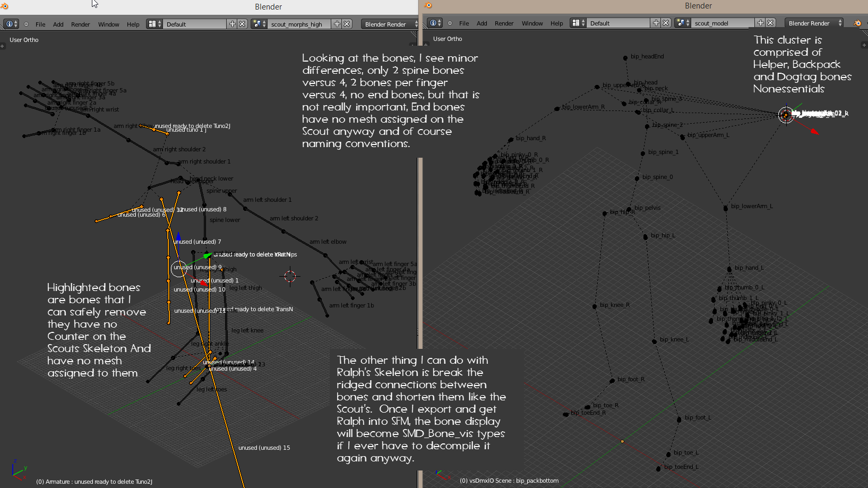Delete the scout_model scene
The image size is (868, 488).
coord(770,23)
